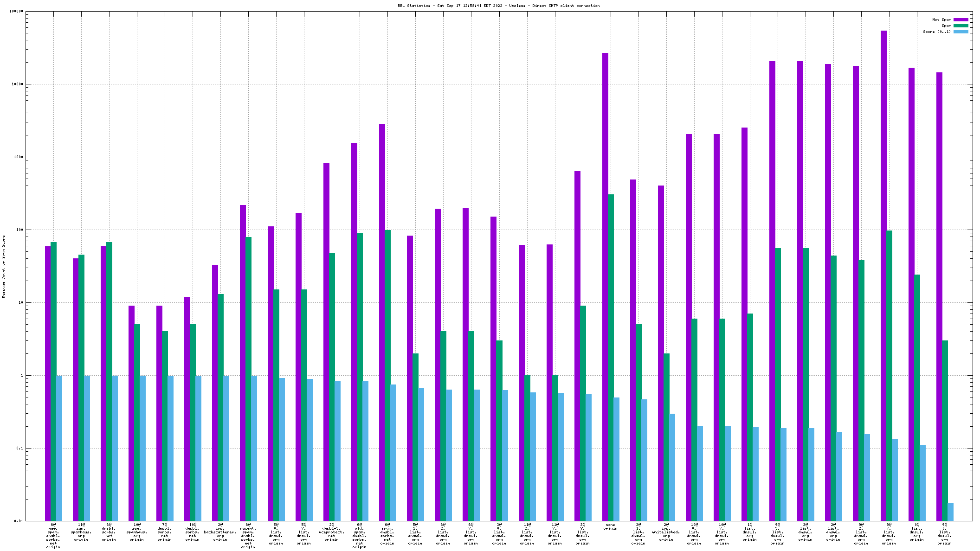980x551 pixels.
Task: Click the 'Not Spam' legend label
Action: [941, 19]
